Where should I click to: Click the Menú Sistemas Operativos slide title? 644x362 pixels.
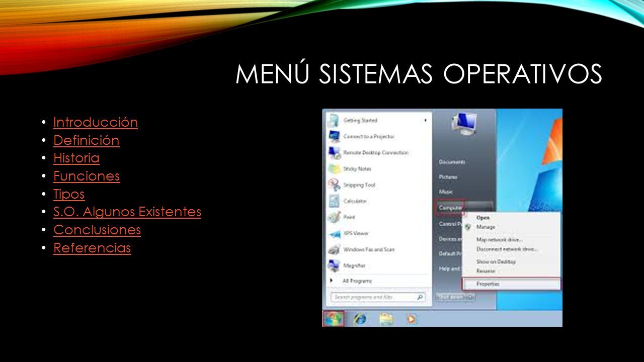(419, 74)
